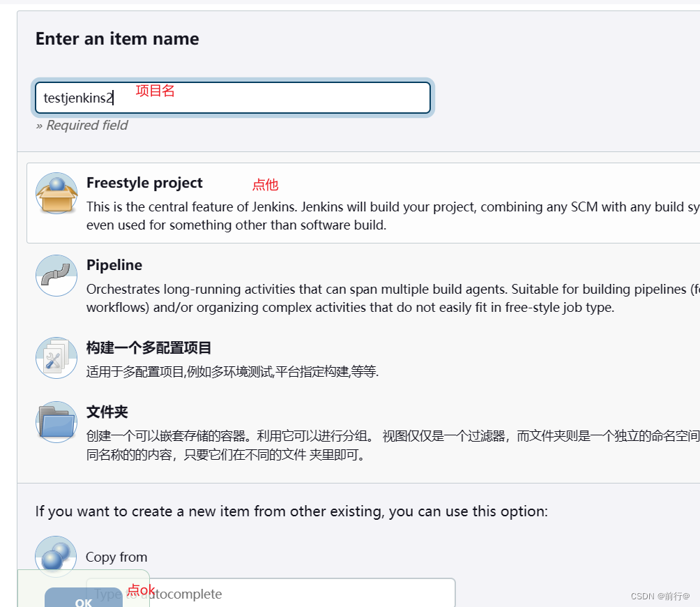Click the description 适用于多配置项目

pyautogui.click(x=232, y=371)
